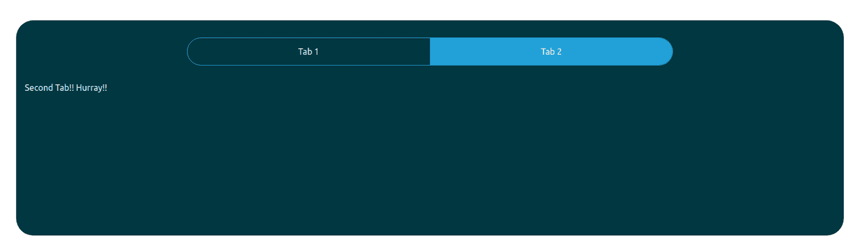The width and height of the screenshot is (868, 251).
Task: Toggle the tab switcher to Tab 1
Action: 308,52
